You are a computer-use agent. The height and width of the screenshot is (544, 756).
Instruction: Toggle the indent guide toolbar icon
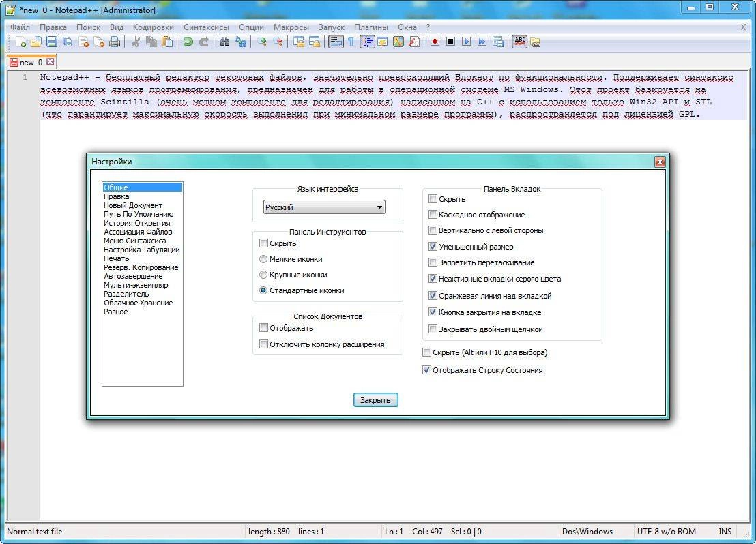(367, 42)
